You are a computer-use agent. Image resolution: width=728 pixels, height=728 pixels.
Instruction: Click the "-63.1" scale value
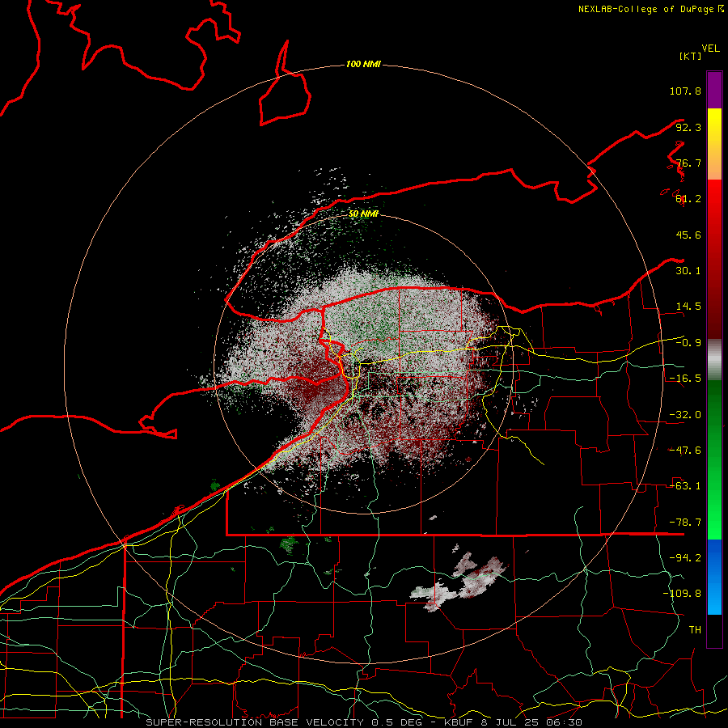point(685,486)
